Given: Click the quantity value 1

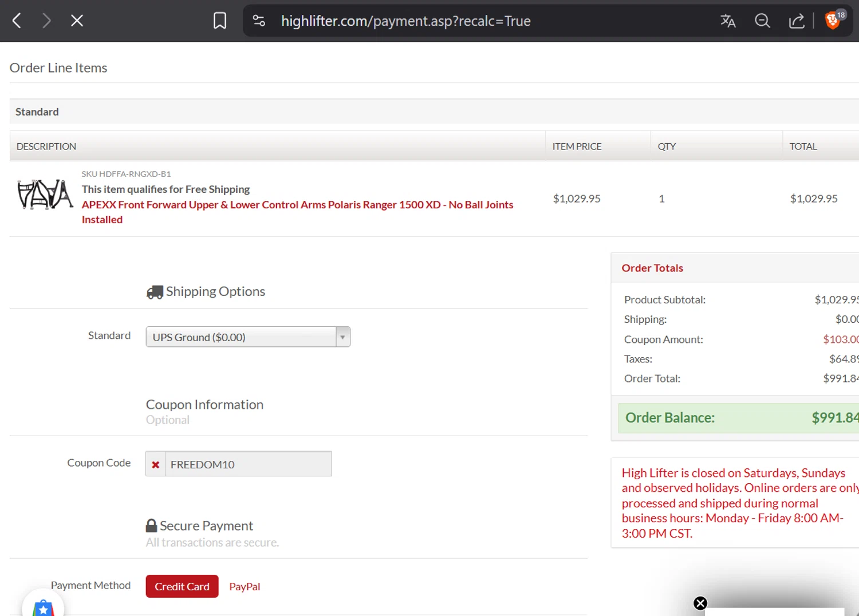Looking at the screenshot, I should click(661, 198).
